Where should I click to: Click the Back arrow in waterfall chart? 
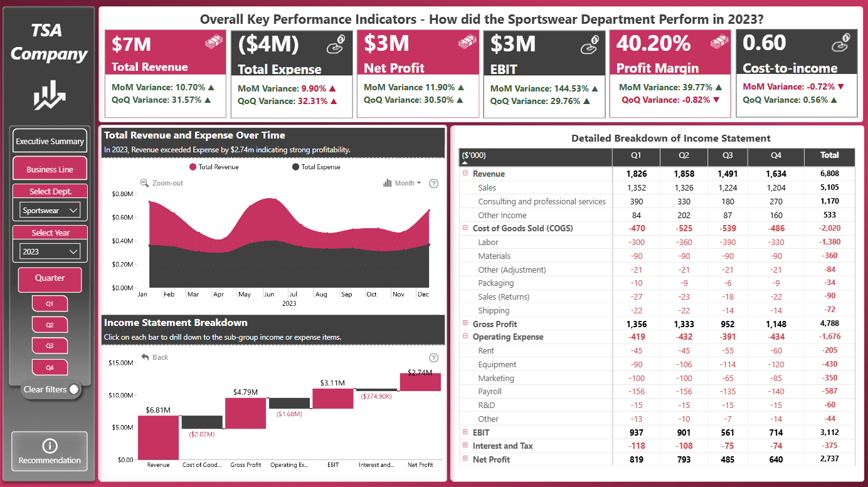[x=145, y=357]
